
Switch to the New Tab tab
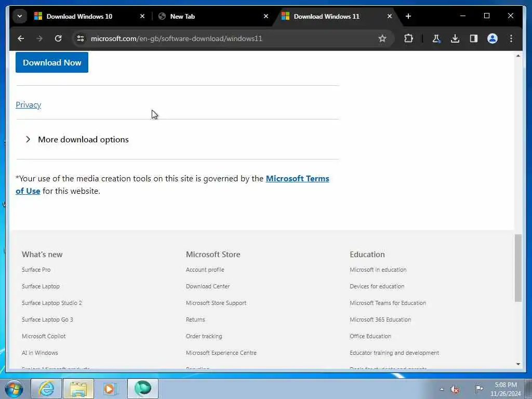182,16
